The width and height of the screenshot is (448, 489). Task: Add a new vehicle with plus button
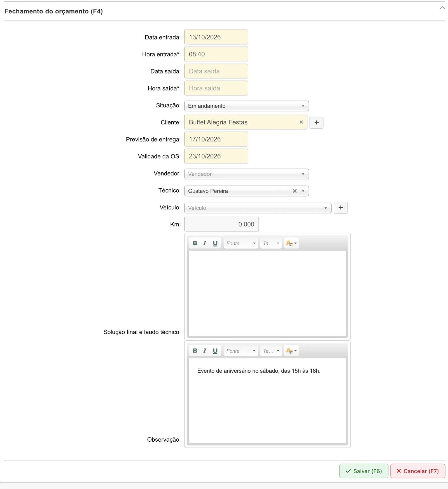341,208
